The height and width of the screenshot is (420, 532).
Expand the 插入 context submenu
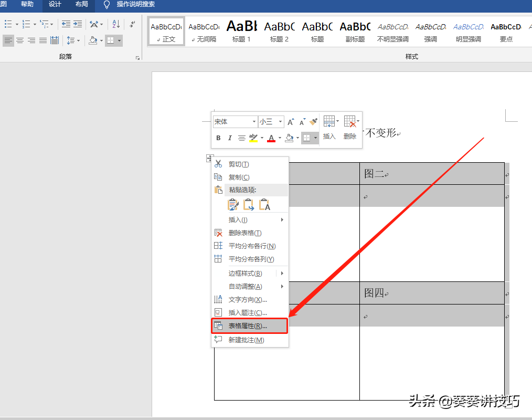(x=250, y=219)
